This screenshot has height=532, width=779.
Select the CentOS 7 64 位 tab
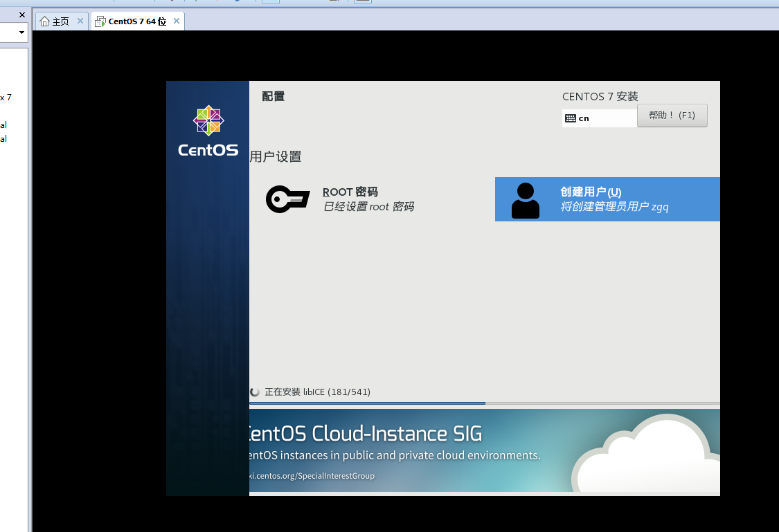tap(138, 21)
